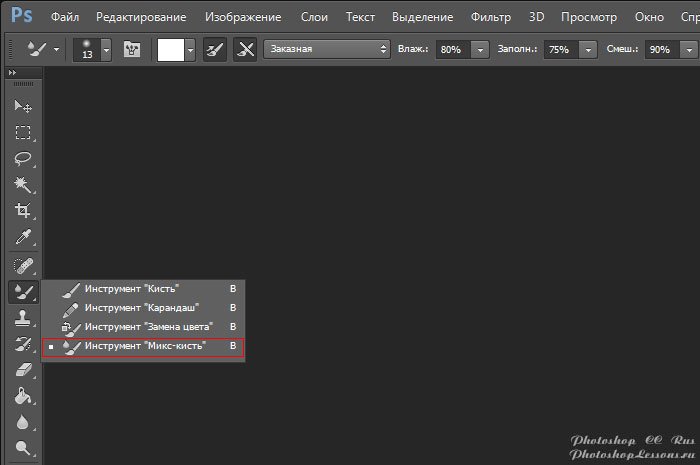The image size is (700, 465).
Task: Click the Paint Bucket tool
Action: point(22,397)
